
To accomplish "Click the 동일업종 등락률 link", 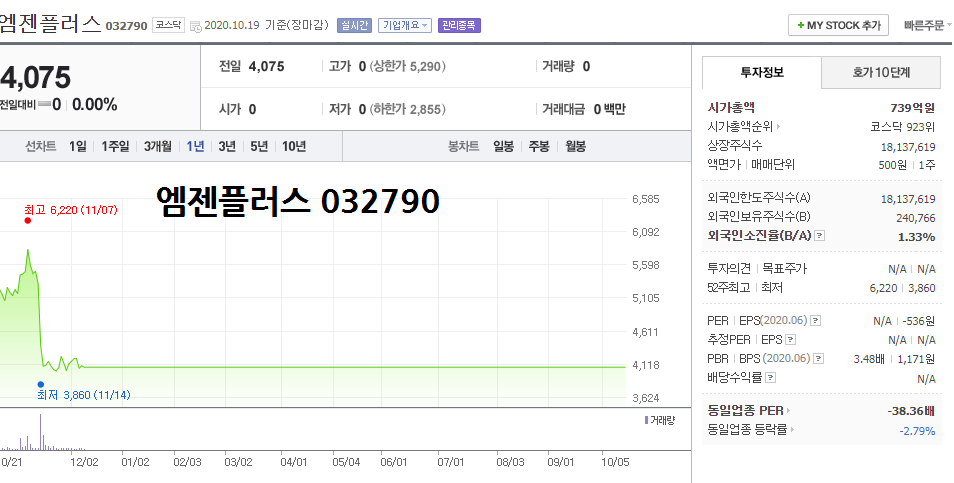I will [x=747, y=429].
